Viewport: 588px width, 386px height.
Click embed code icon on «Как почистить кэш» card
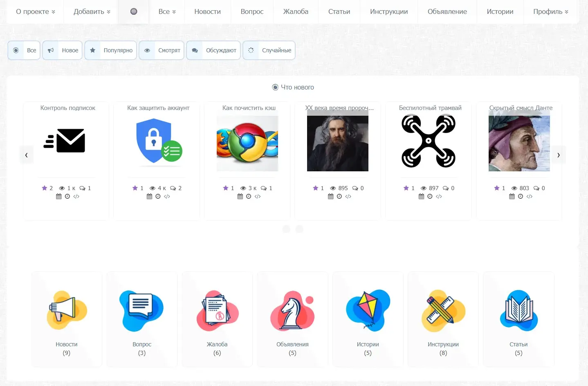pos(258,197)
